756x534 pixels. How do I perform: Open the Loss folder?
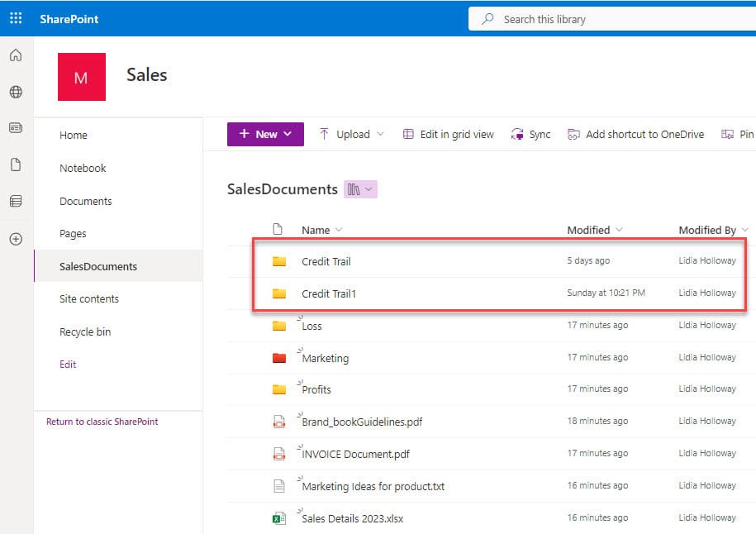tap(311, 326)
